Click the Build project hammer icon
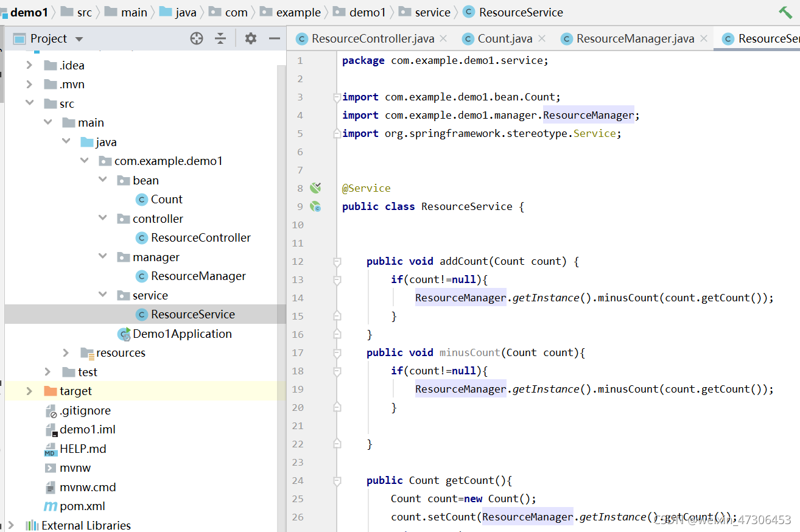The height and width of the screenshot is (532, 800). 785,12
